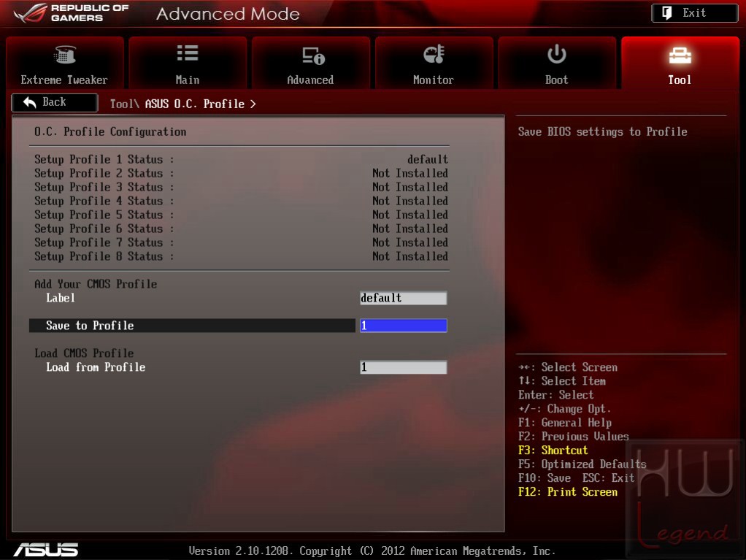Click Setup Profile 4 Status row
Screen dimensions: 746x560
(241, 201)
